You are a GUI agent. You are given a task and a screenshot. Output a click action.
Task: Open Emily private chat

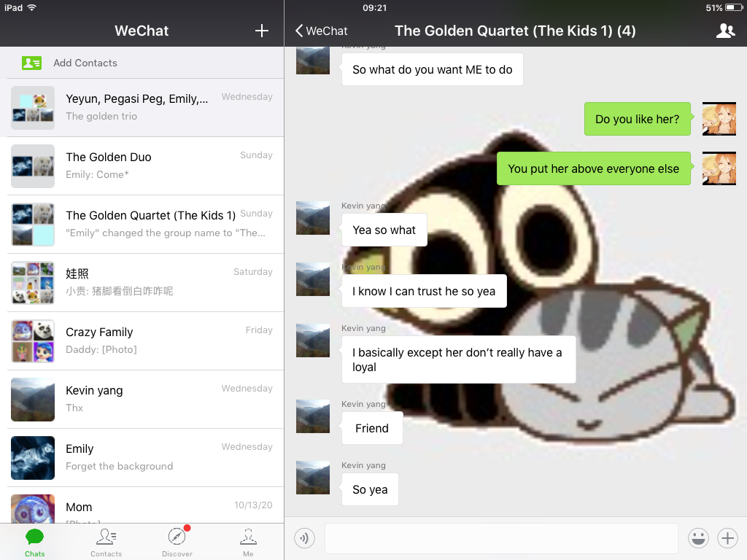142,458
